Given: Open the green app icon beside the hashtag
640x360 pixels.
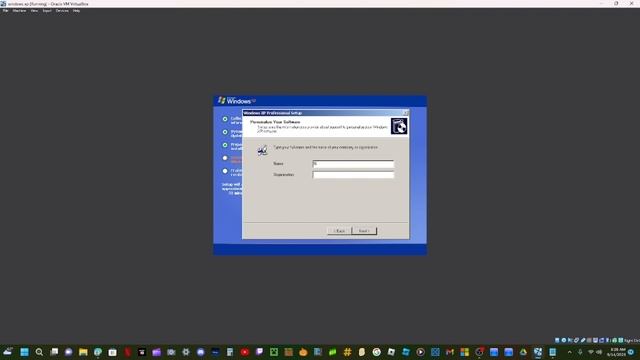Looking at the screenshot, I should coord(333,352).
